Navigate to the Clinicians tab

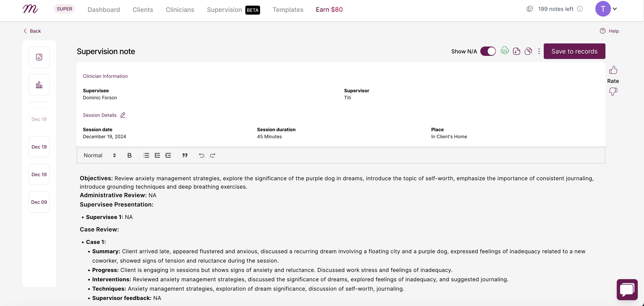(x=180, y=10)
